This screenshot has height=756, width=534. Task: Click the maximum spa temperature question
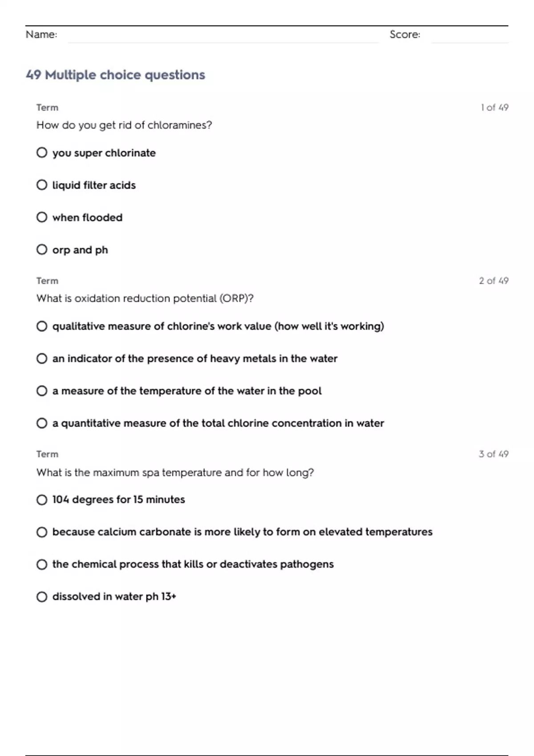point(175,472)
